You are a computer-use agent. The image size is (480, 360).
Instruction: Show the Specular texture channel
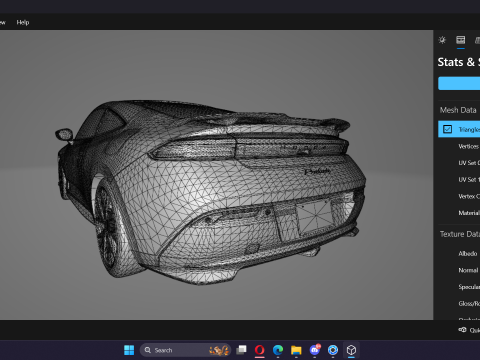pos(469,287)
